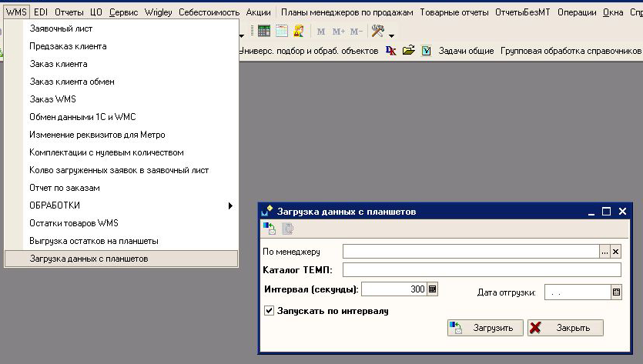Choose Заказ клиента menu entry
The height and width of the screenshot is (364, 643).
pos(122,64)
